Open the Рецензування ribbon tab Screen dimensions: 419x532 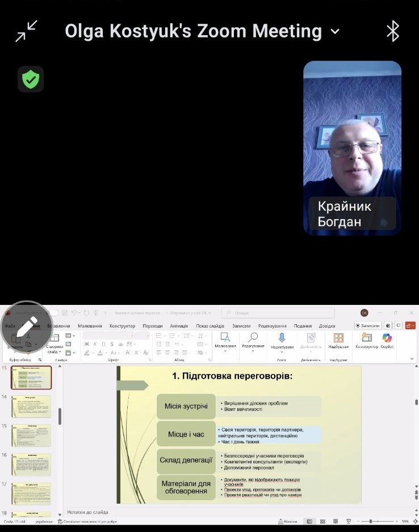[272, 326]
